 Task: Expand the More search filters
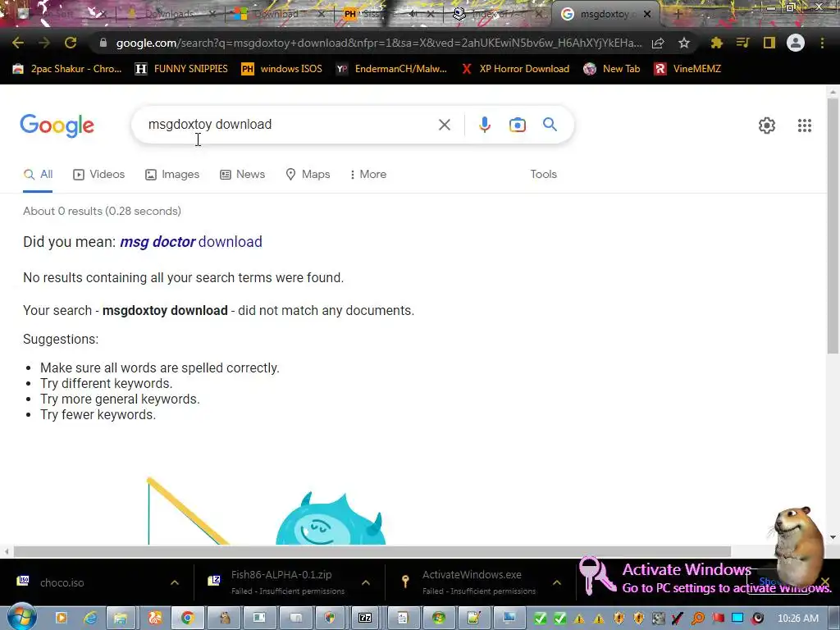[367, 174]
